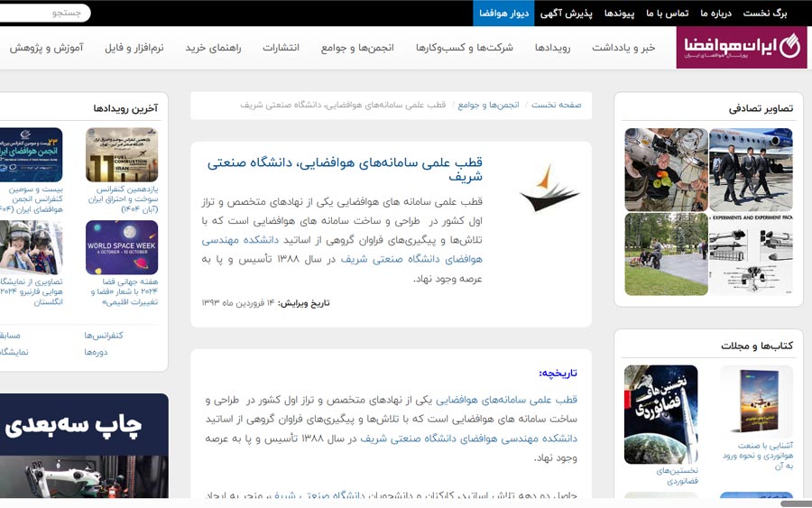812x508 pixels.
Task: Open the پذیرش آگهی top menu item
Action: [x=566, y=14]
